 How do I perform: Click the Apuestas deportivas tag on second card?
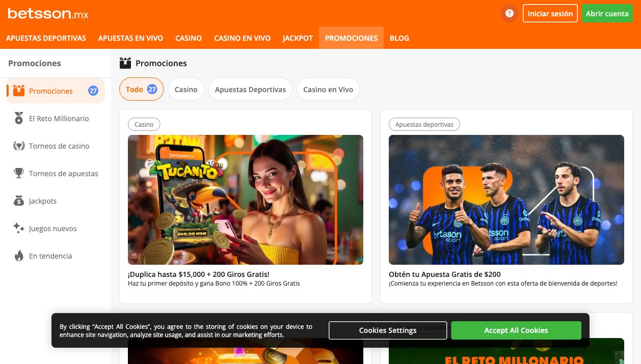[x=424, y=124]
